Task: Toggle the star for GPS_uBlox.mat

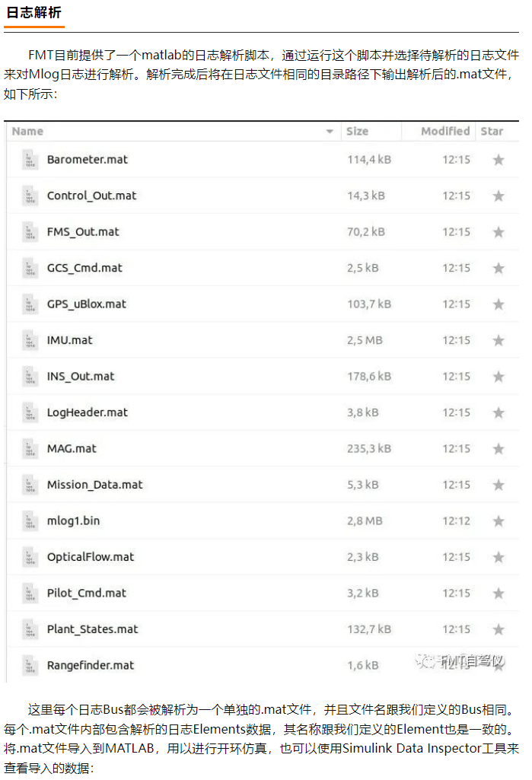Action: click(499, 304)
